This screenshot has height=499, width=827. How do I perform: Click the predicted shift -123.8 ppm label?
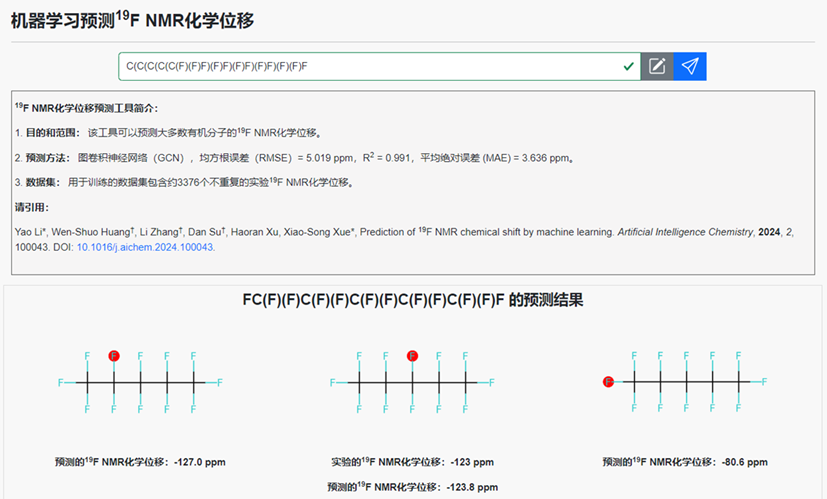coord(412,486)
